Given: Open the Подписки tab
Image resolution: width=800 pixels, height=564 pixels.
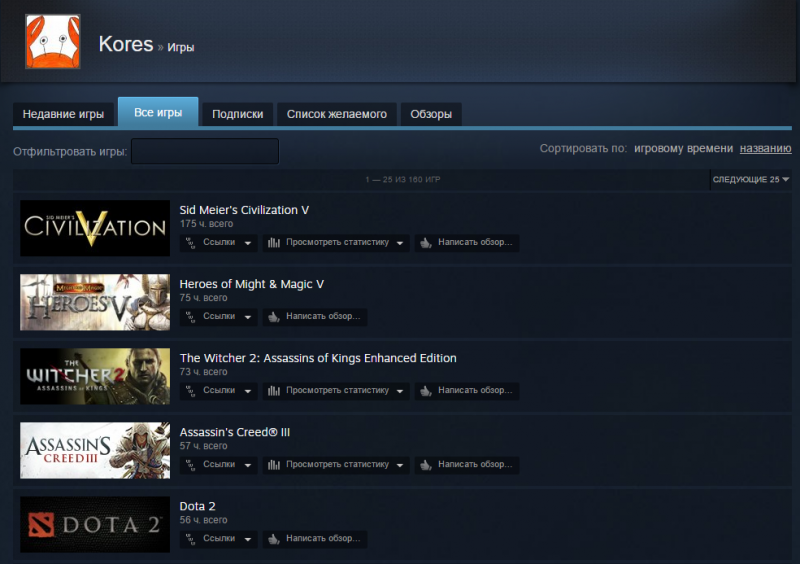Looking at the screenshot, I should pyautogui.click(x=238, y=114).
